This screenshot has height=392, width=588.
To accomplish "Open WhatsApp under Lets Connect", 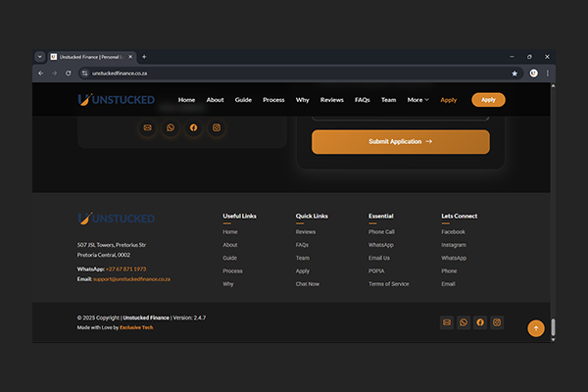I will point(454,258).
